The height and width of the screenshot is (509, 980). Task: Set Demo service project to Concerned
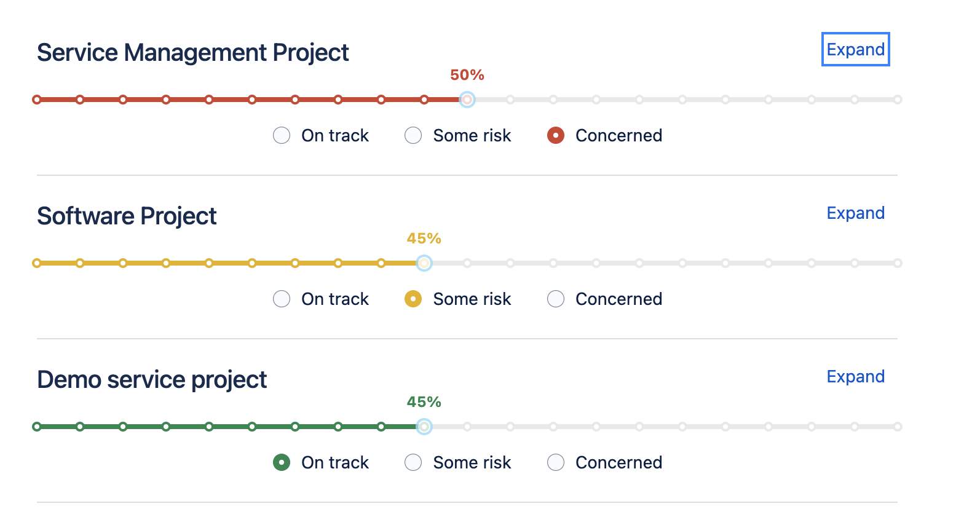[x=556, y=462]
